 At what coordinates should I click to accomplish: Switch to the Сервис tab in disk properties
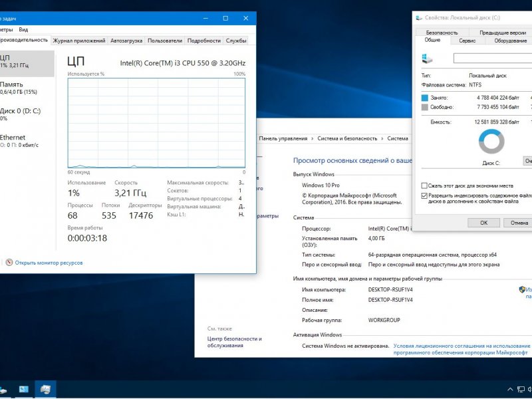click(467, 41)
